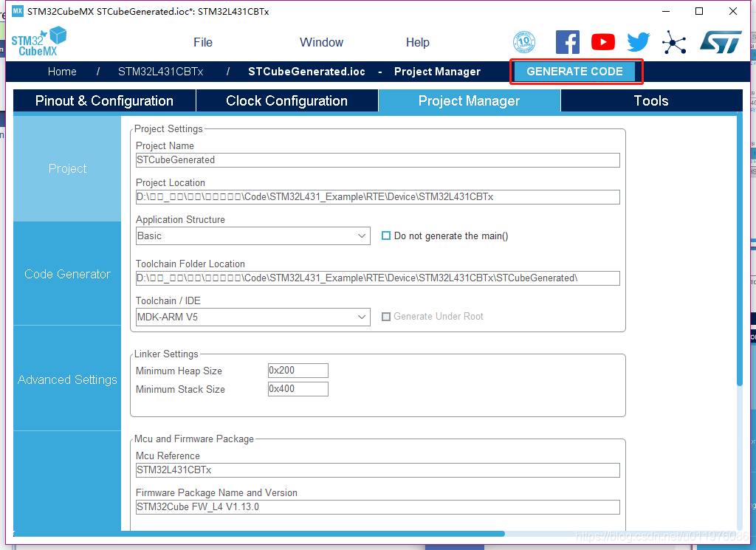Open the Tools tab
This screenshot has height=550, width=756.
pyautogui.click(x=651, y=100)
